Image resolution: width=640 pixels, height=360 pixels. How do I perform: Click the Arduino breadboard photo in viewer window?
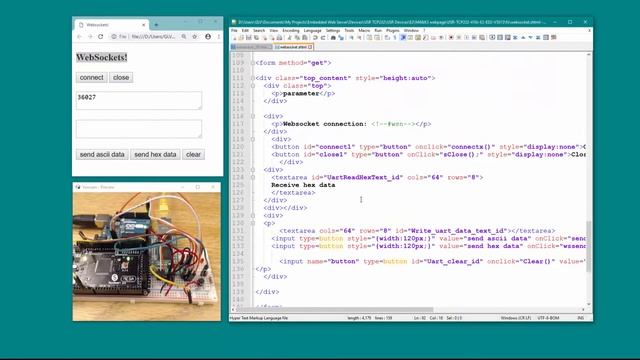point(147,256)
